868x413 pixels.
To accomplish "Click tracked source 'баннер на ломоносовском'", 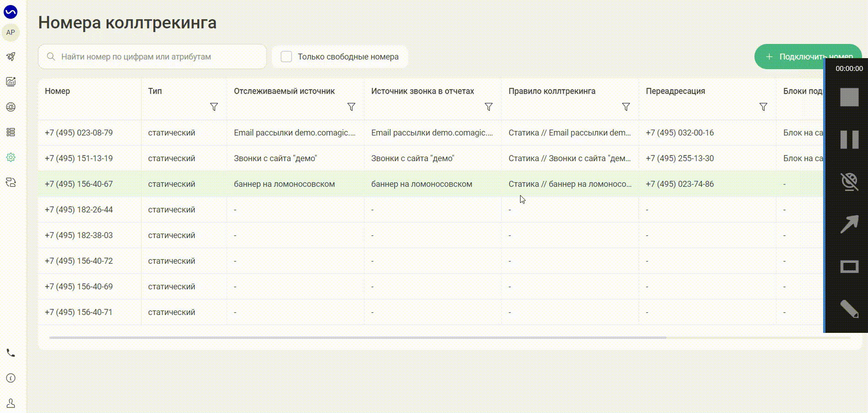I will [284, 184].
